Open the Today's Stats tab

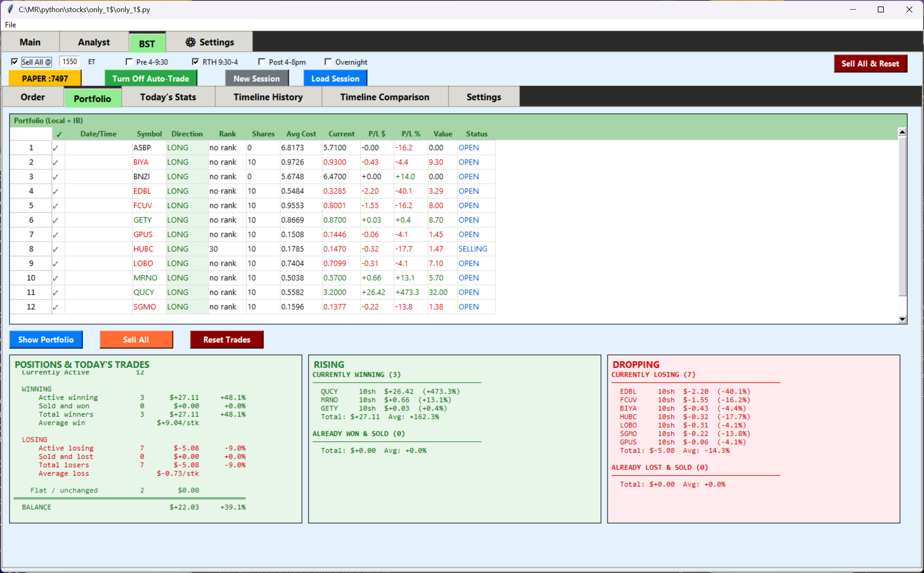(x=168, y=97)
